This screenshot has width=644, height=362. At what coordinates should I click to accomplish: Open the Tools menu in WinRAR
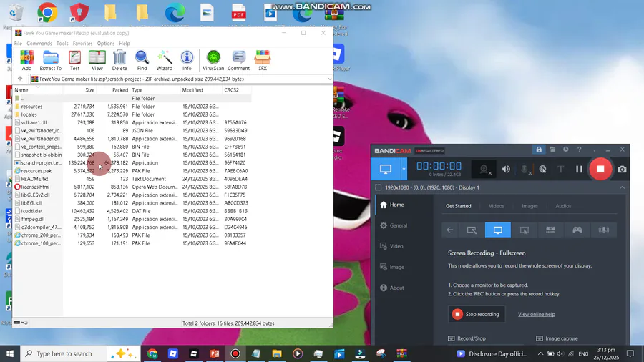click(x=62, y=44)
